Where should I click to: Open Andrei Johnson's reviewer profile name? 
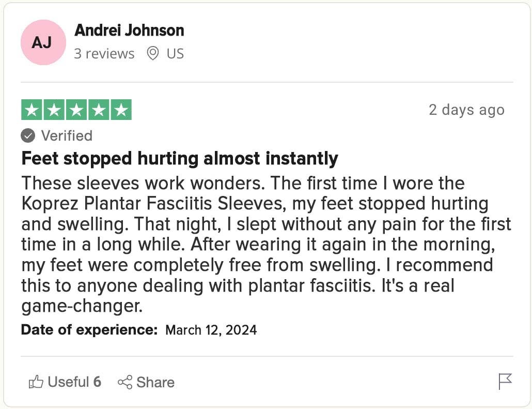129,30
